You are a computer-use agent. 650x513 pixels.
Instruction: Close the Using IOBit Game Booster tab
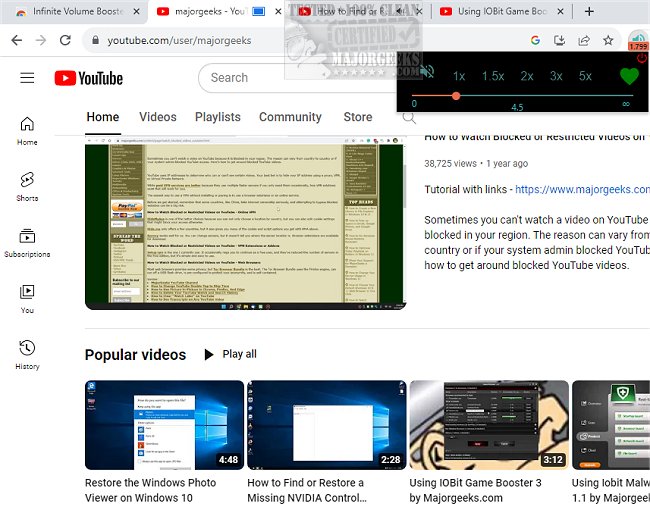coord(560,12)
